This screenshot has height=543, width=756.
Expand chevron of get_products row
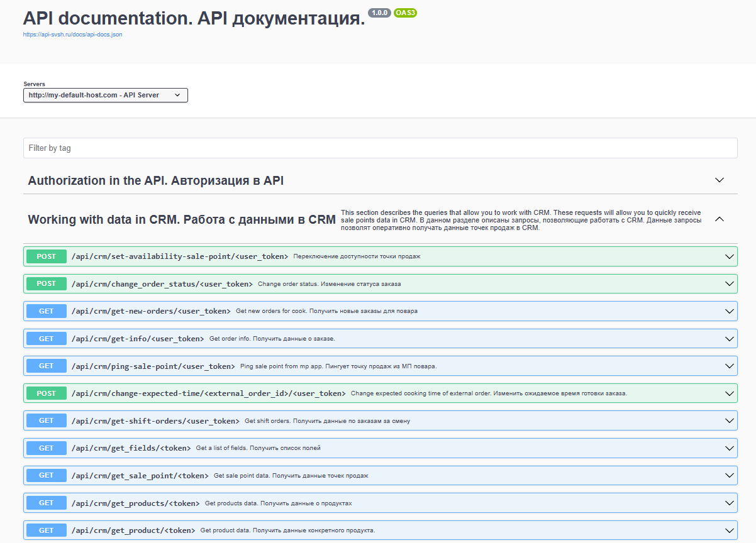(730, 503)
